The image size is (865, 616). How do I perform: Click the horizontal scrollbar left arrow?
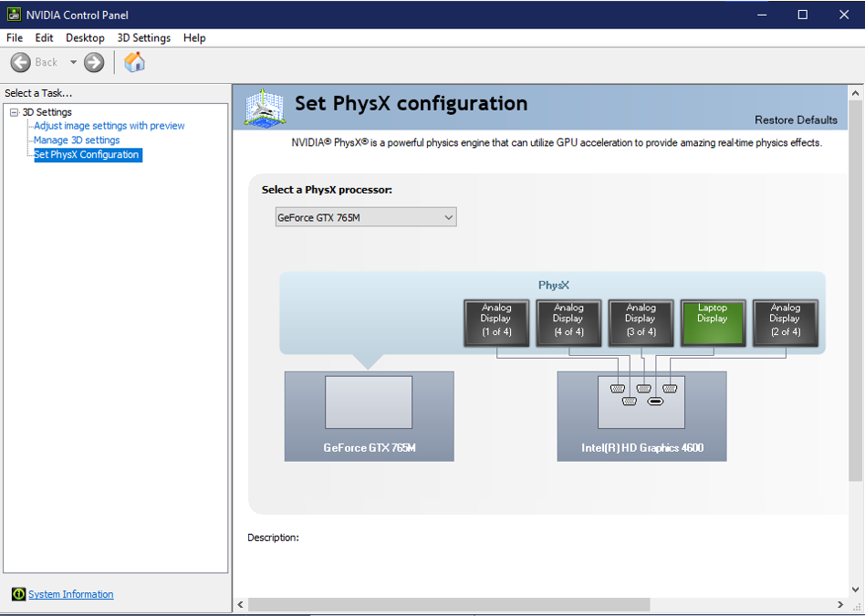pos(241,604)
